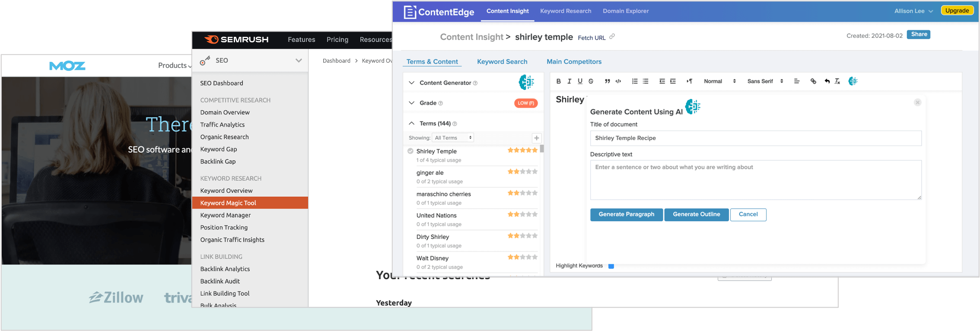
Task: Open the Products dropdown in Moz window
Action: pos(175,65)
